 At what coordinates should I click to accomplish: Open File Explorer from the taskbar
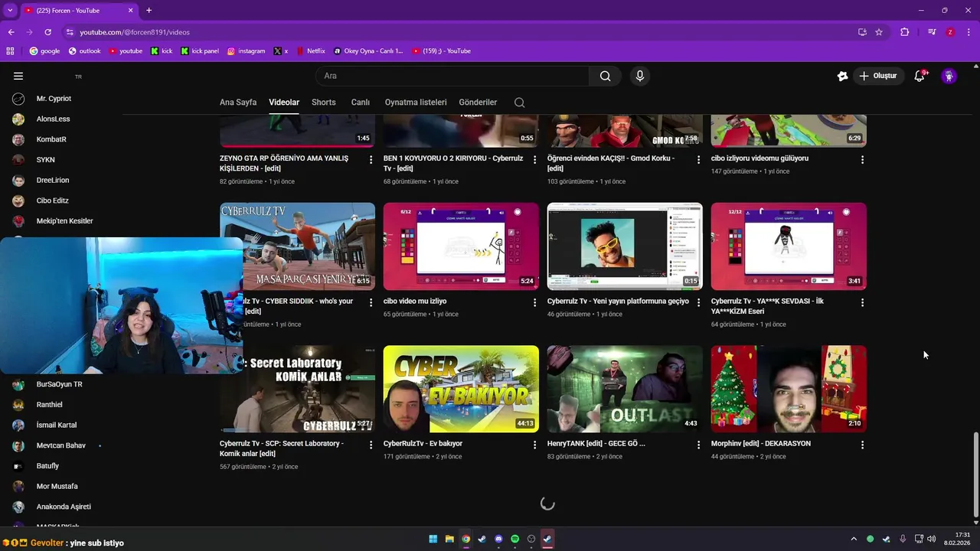point(449,539)
